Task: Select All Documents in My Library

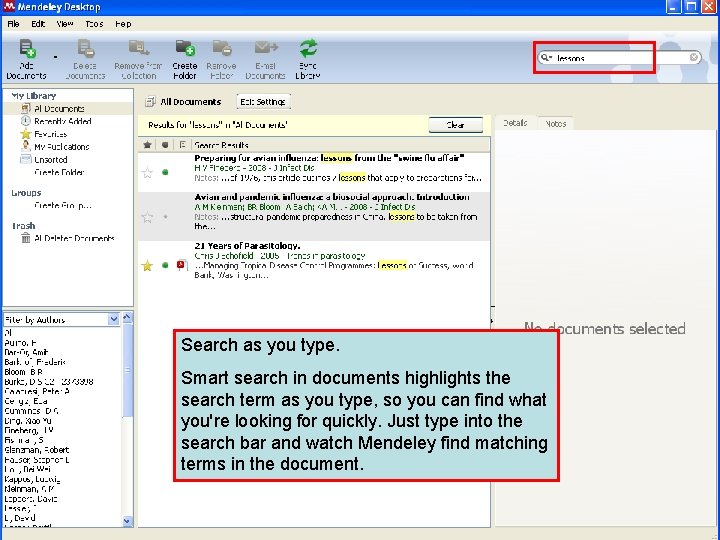Action: (68, 109)
